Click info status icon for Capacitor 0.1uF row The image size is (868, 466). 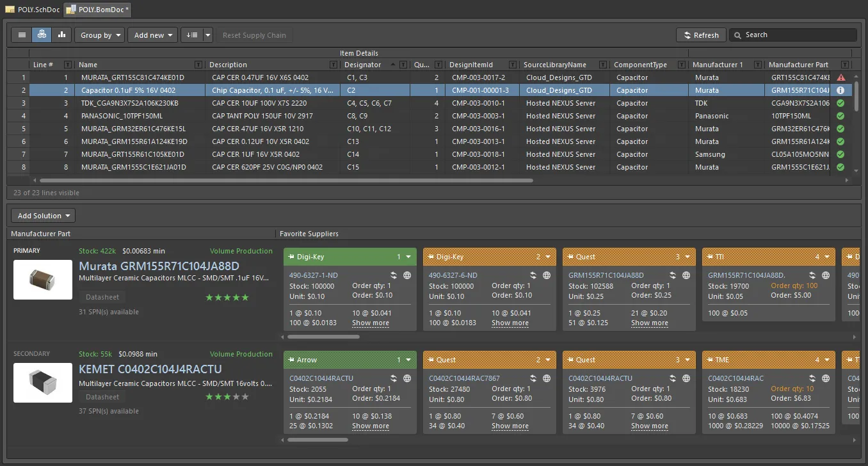[x=840, y=90]
